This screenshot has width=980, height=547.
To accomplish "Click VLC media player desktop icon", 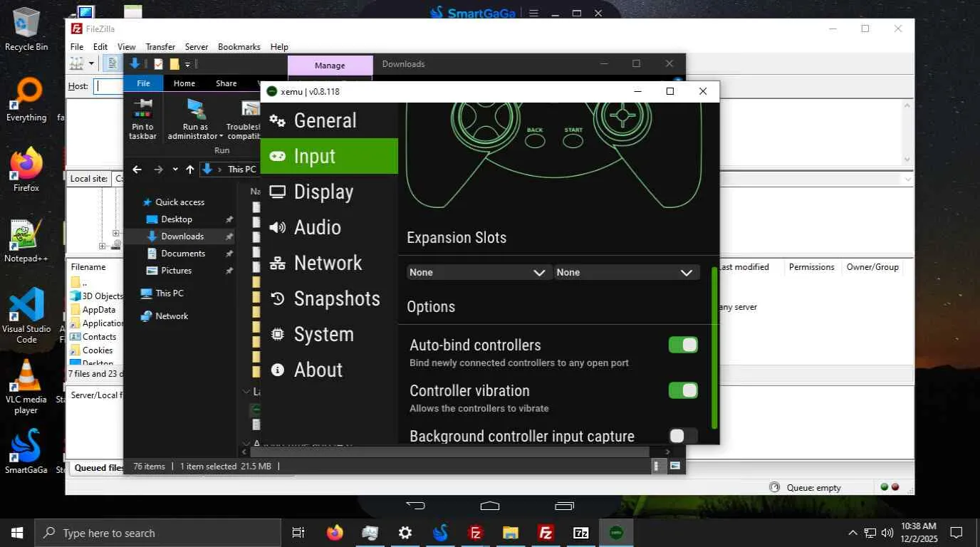I will [x=26, y=387].
